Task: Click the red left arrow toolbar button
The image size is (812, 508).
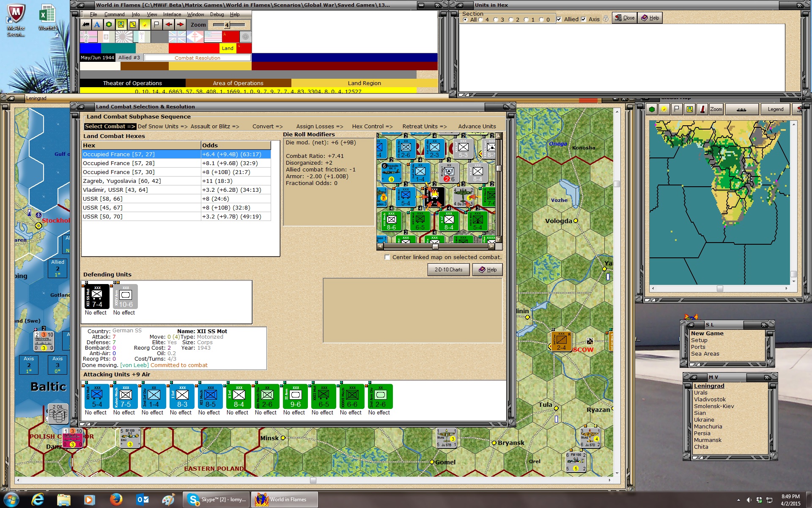Action: coord(168,25)
